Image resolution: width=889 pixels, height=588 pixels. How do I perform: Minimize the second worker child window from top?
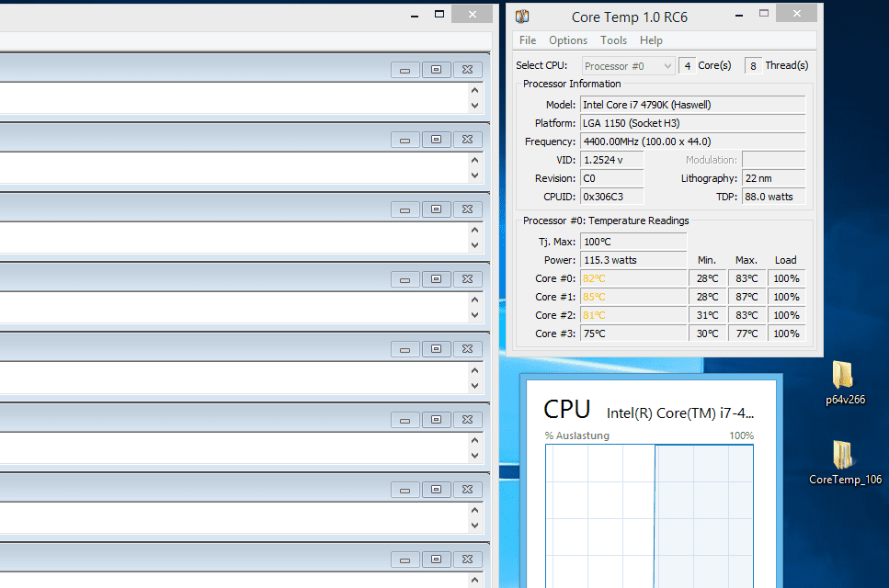pos(405,140)
